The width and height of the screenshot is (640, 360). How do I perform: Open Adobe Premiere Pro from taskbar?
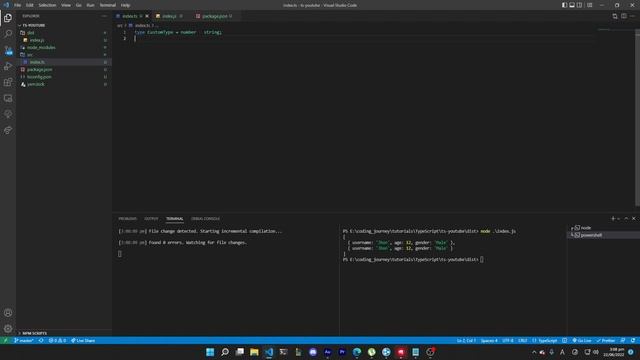(x=342, y=352)
